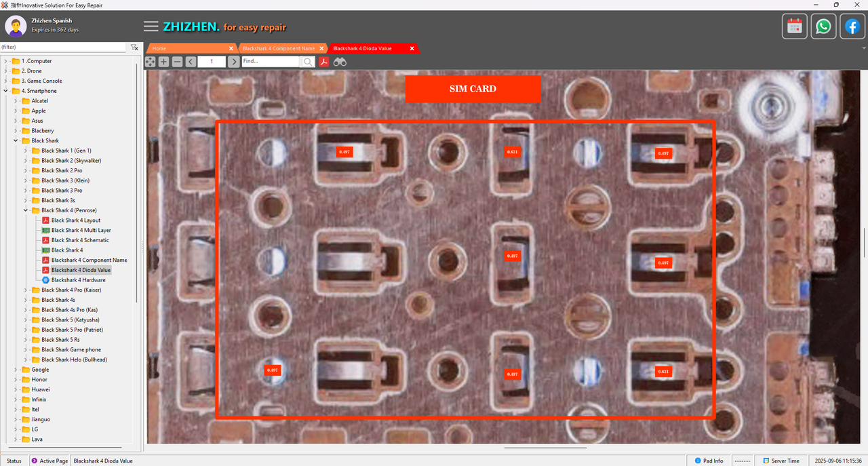
Task: Click the 0.631 value at bottom right
Action: click(663, 372)
